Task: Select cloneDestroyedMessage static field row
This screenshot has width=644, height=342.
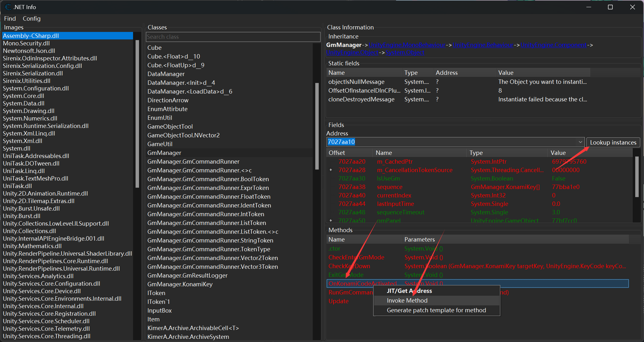Action: [458, 99]
